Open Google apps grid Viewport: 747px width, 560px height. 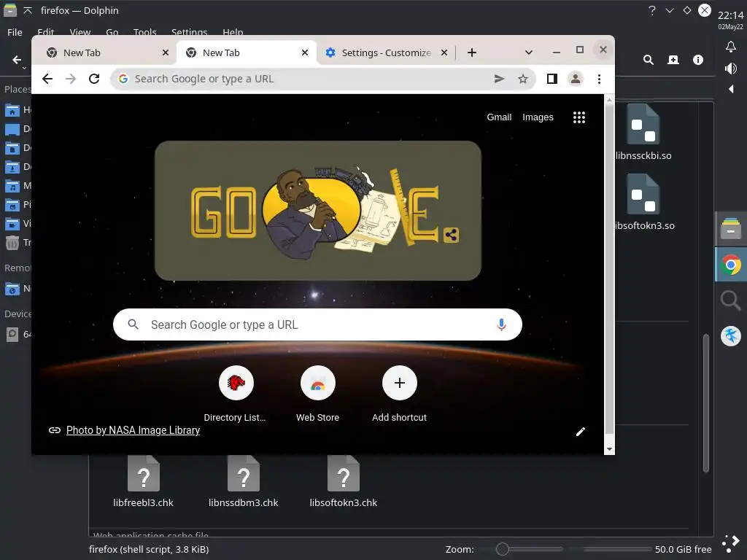coord(578,117)
